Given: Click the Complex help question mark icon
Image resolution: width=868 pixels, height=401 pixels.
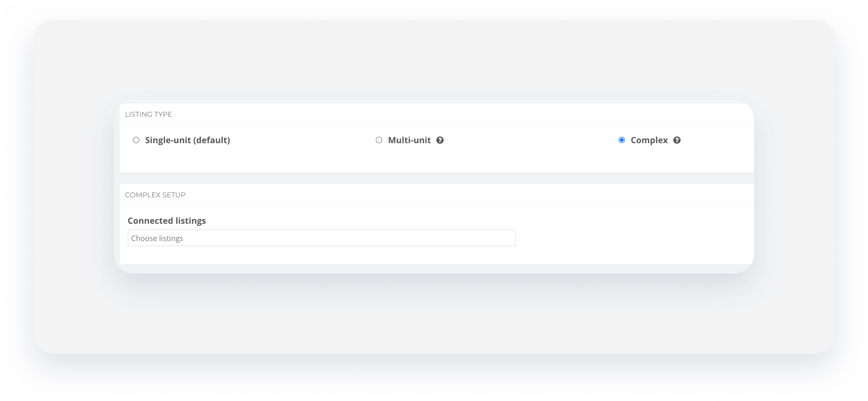Looking at the screenshot, I should (677, 140).
